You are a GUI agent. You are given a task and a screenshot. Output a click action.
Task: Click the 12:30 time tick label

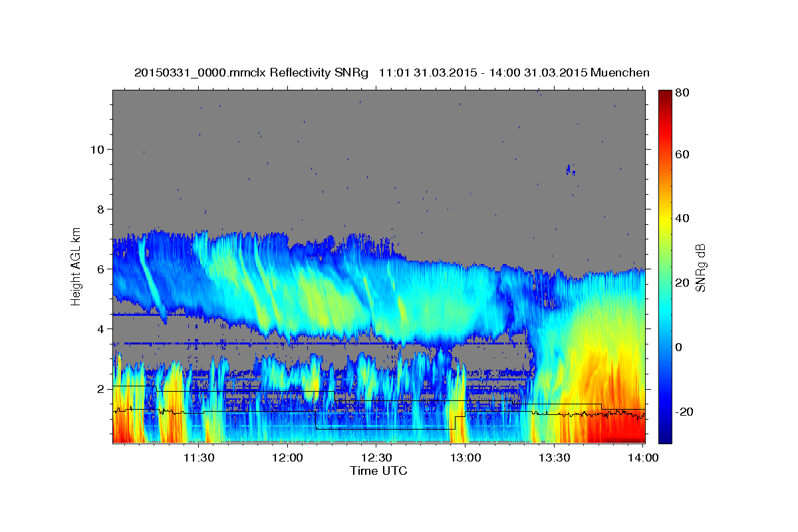click(x=376, y=458)
